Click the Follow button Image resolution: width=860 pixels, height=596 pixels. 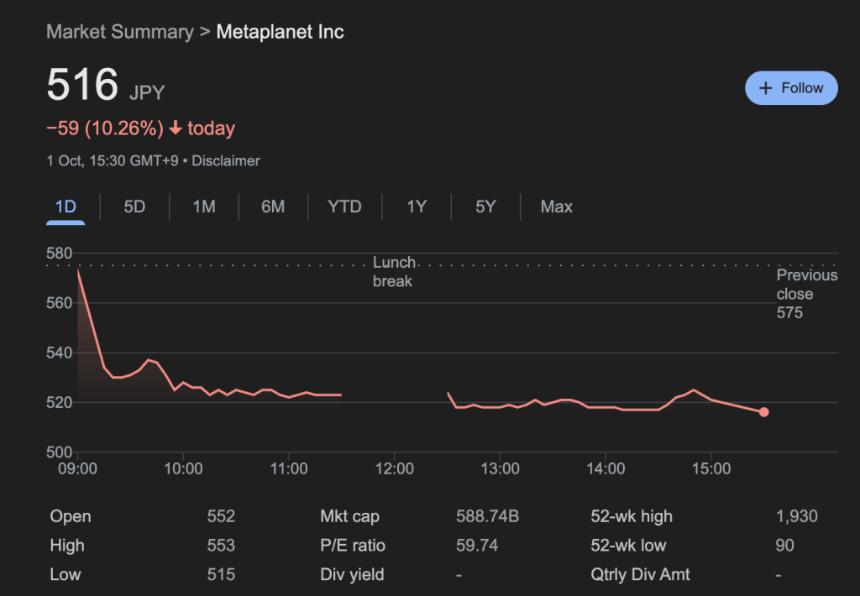point(790,88)
